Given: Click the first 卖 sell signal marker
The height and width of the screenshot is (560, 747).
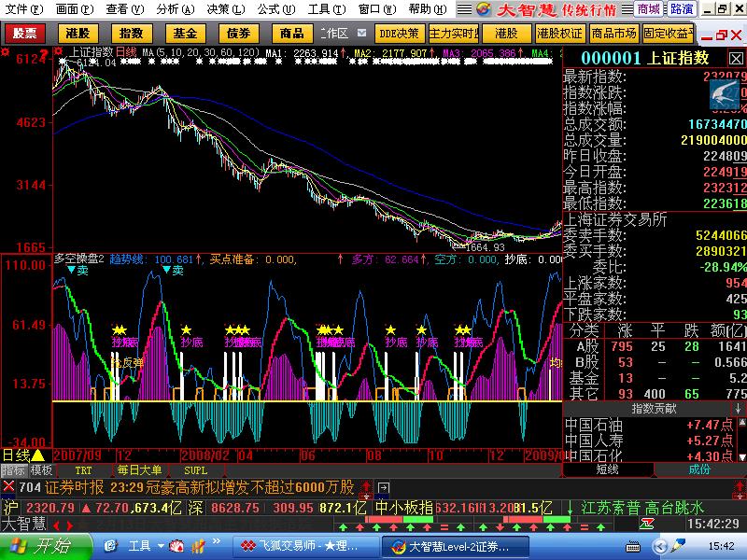Looking at the screenshot, I should (78, 271).
